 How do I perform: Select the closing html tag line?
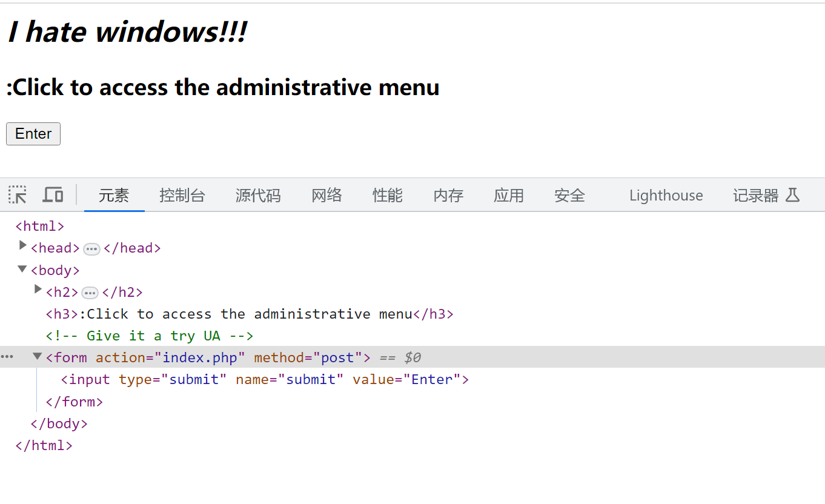click(x=44, y=445)
